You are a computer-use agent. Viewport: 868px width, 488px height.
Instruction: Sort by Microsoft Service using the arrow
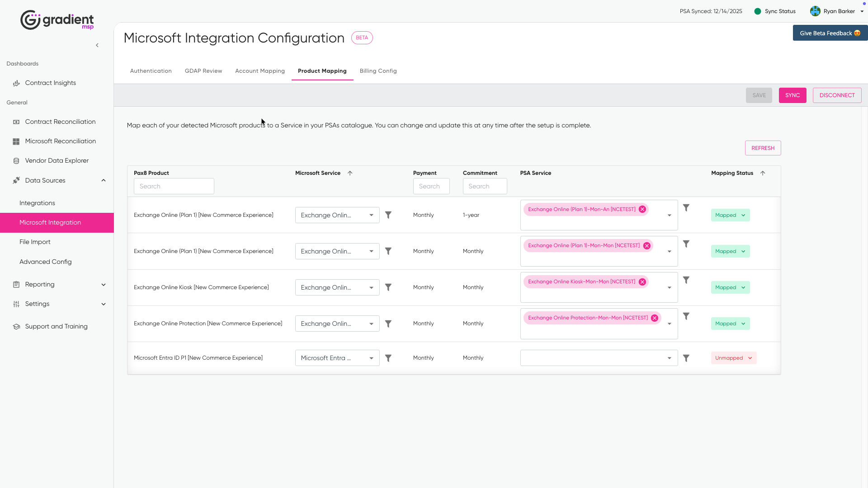point(350,173)
